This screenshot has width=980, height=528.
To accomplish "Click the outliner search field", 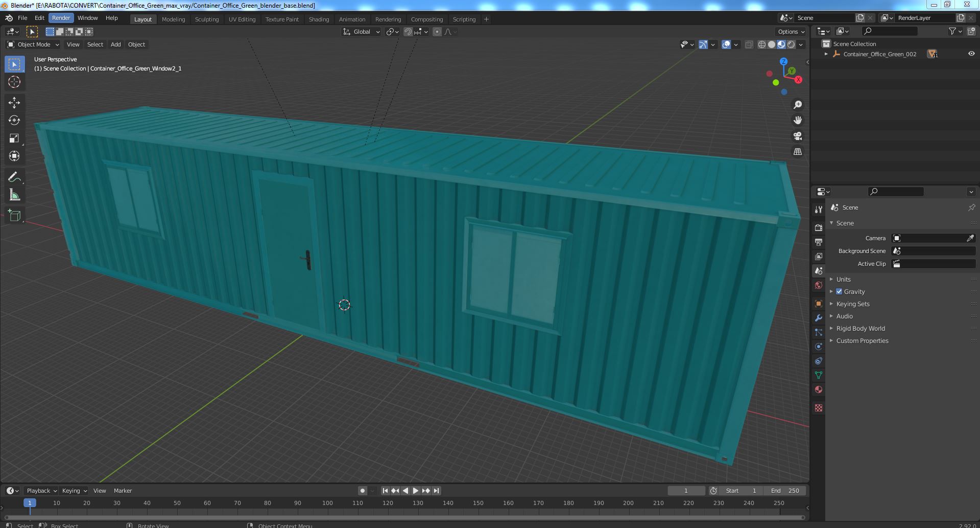I will point(889,31).
